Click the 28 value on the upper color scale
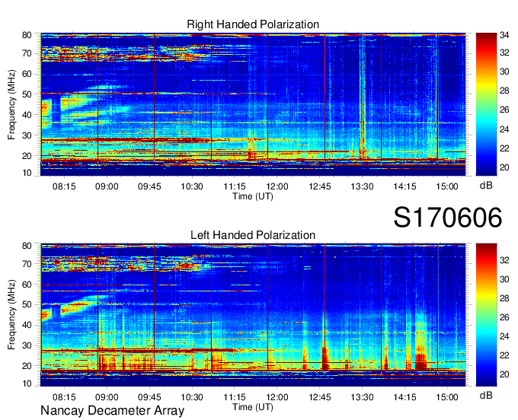The width and height of the screenshot is (518, 420). click(504, 91)
